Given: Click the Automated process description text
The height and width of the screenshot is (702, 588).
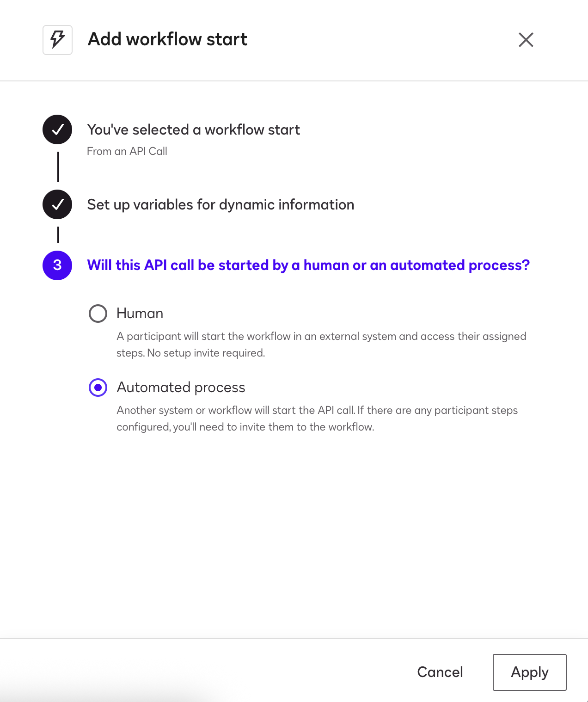Looking at the screenshot, I should click(317, 419).
